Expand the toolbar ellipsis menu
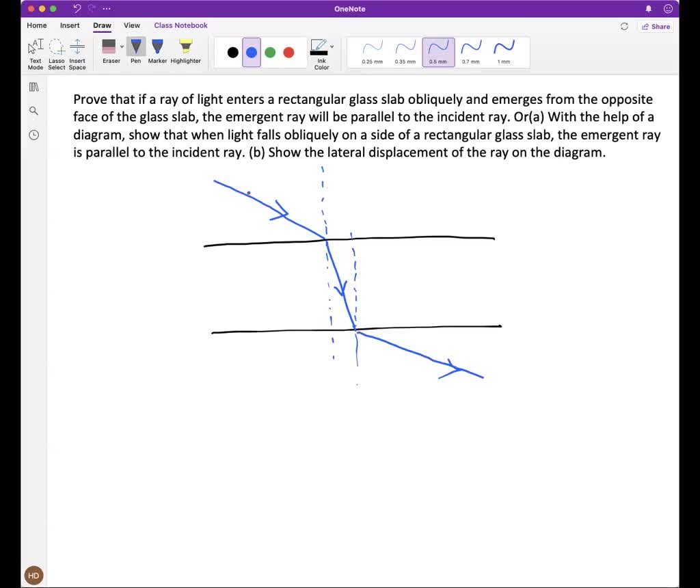 pyautogui.click(x=107, y=8)
